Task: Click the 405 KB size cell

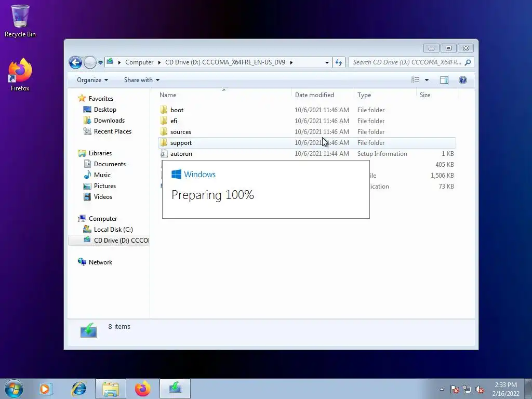Action: (445, 165)
